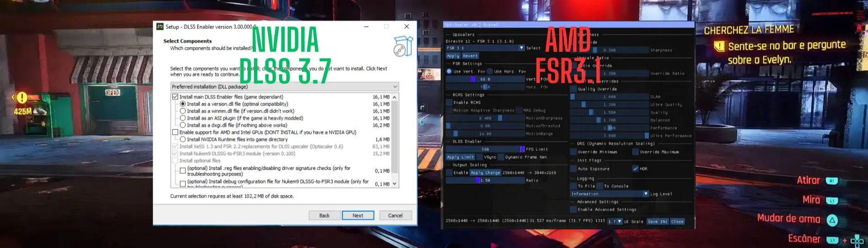The image size is (868, 248).
Task: Click Apply Change in Output Scaling
Action: 485,173
